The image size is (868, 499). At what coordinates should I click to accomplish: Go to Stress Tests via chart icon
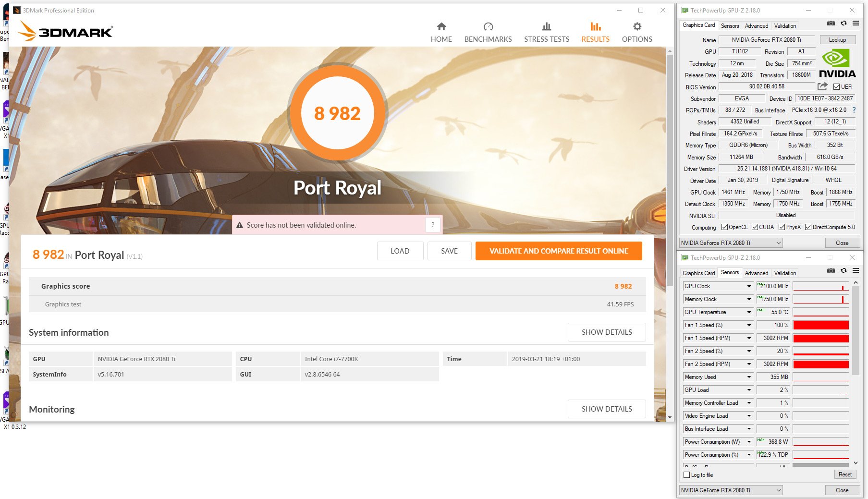pos(546,26)
